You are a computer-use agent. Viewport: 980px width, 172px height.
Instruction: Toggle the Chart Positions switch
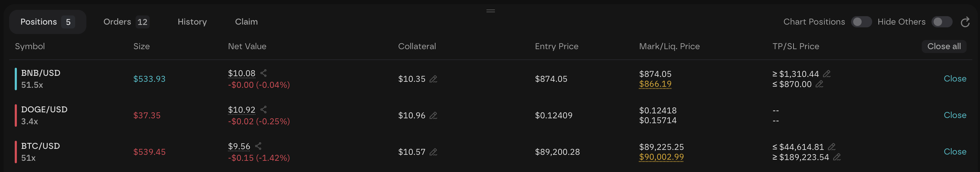pos(861,22)
